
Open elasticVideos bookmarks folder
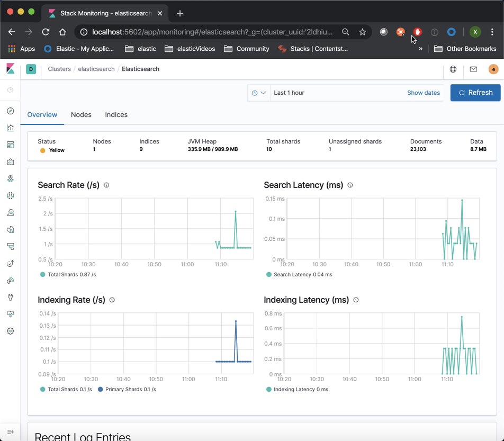coord(190,49)
